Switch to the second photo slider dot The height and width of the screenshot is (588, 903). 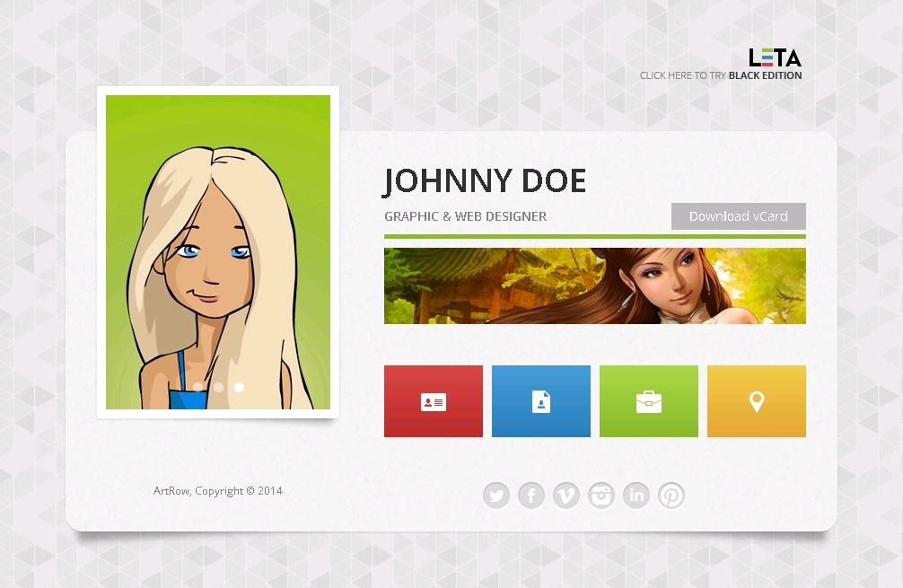(x=219, y=388)
